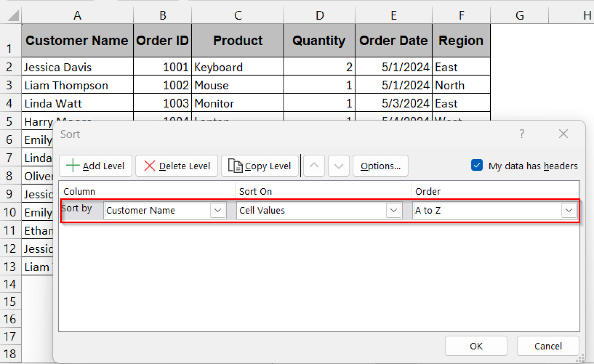The image size is (594, 364).
Task: Click the Sort dialog help question mark
Action: (522, 134)
